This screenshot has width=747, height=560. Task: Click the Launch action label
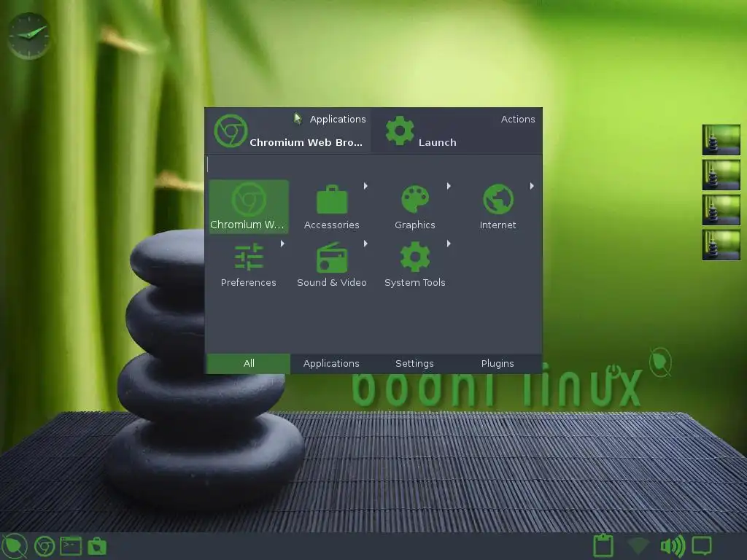tap(438, 142)
